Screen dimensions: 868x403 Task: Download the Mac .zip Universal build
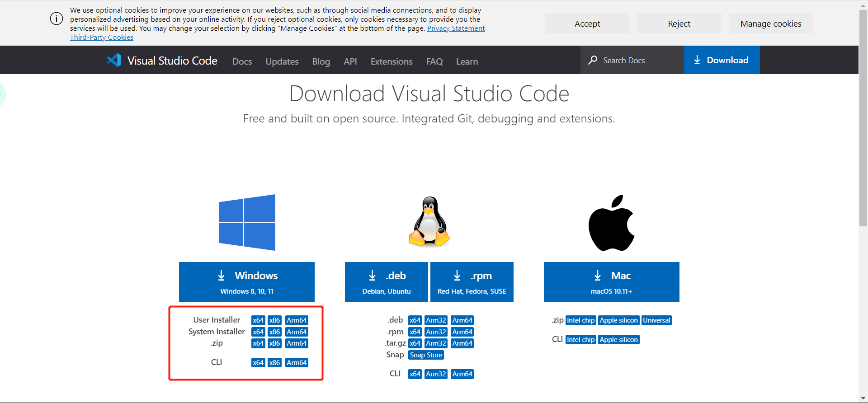pos(656,320)
